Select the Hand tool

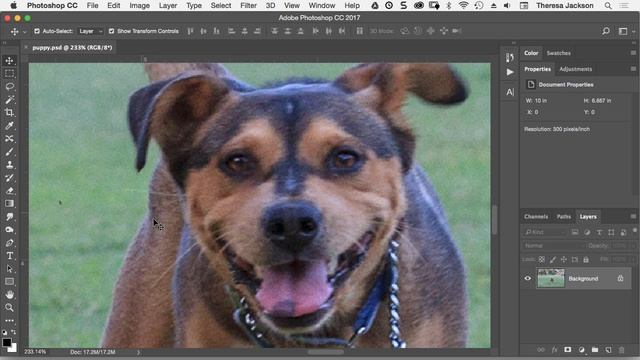pos(9,295)
